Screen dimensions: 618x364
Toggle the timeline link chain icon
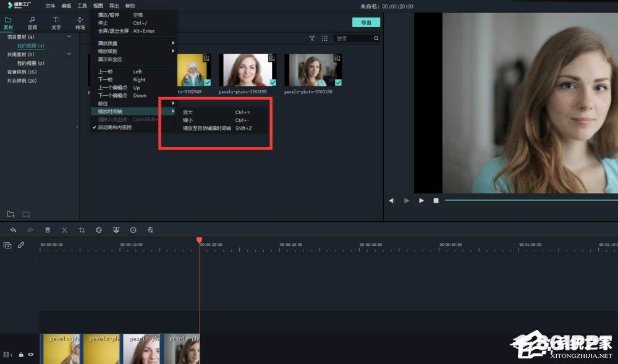[21, 245]
